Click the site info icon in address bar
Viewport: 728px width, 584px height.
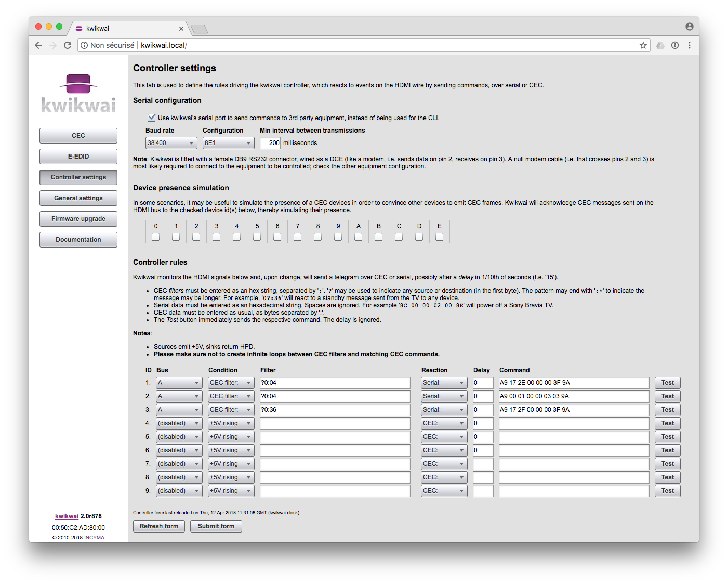pos(84,45)
